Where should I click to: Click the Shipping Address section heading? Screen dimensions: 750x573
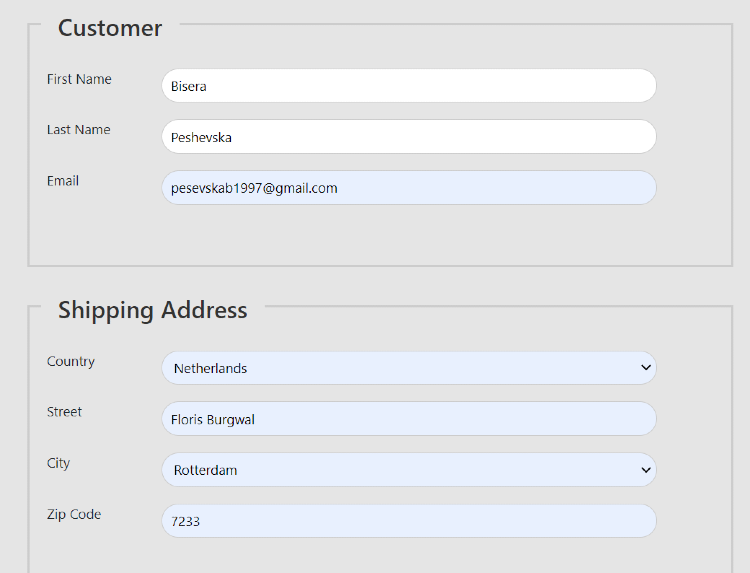152,310
